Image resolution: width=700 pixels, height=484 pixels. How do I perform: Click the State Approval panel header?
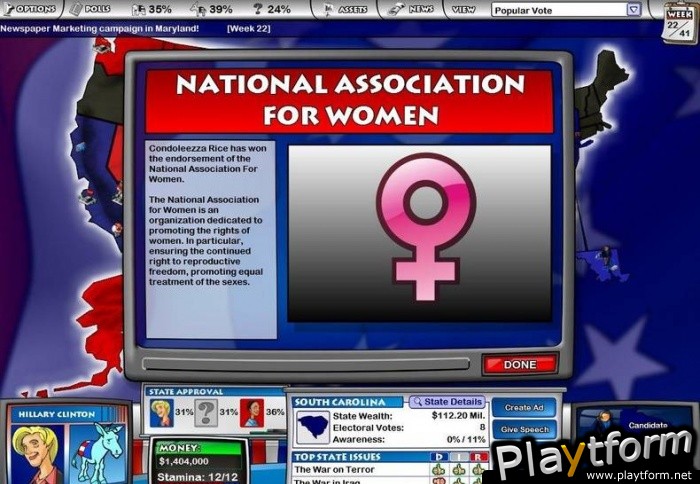(x=214, y=392)
